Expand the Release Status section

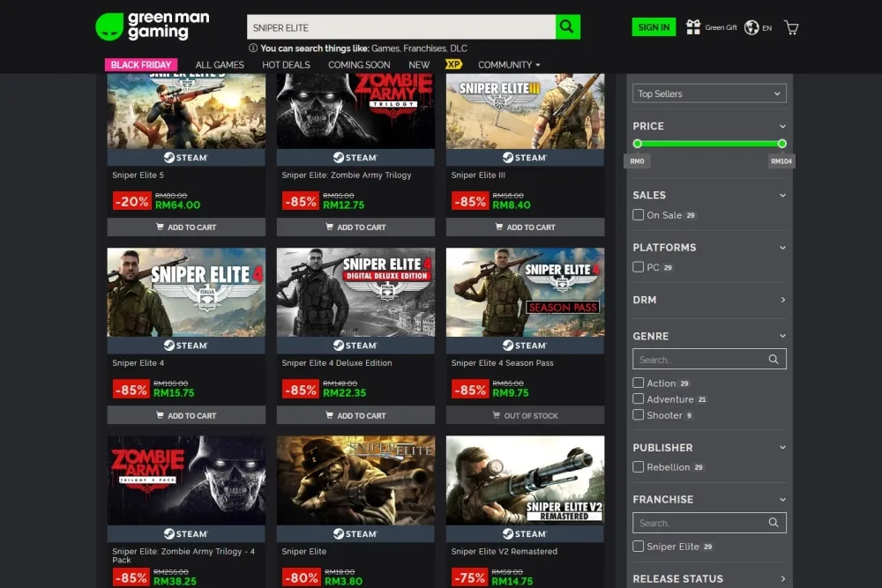pos(782,578)
